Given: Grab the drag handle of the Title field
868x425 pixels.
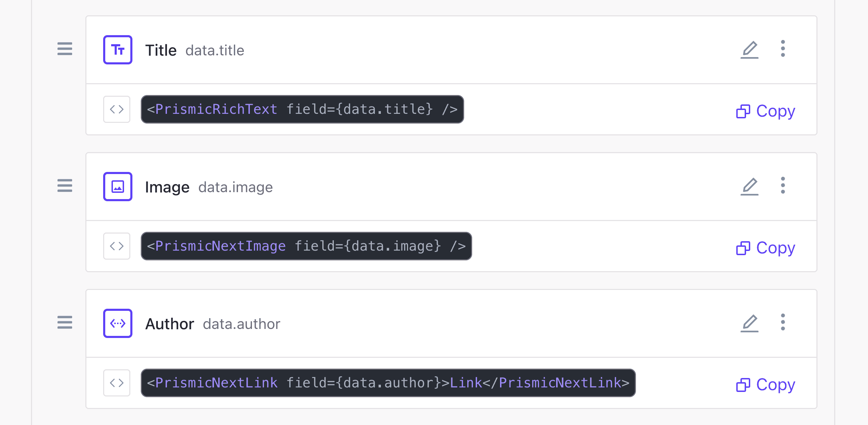Looking at the screenshot, I should pyautogui.click(x=64, y=49).
